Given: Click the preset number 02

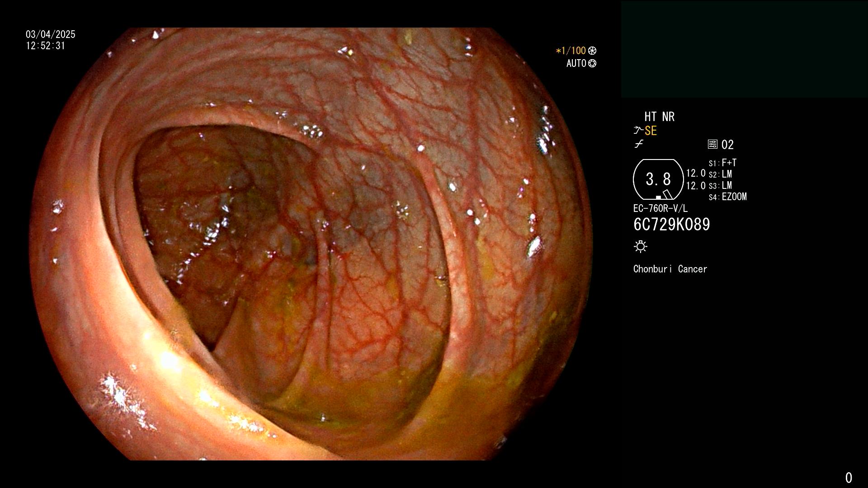Looking at the screenshot, I should coord(727,145).
